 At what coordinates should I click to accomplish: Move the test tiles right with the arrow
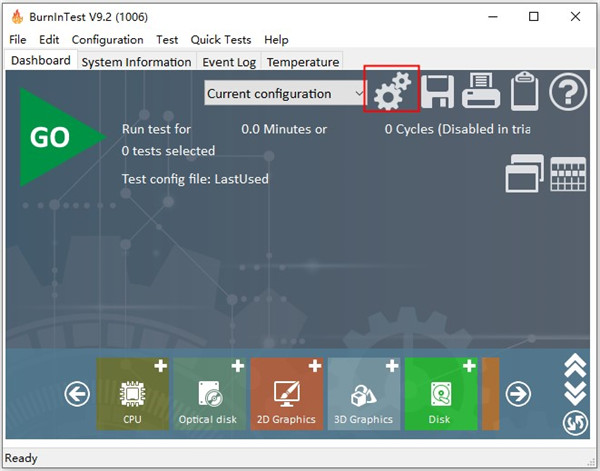[518, 394]
